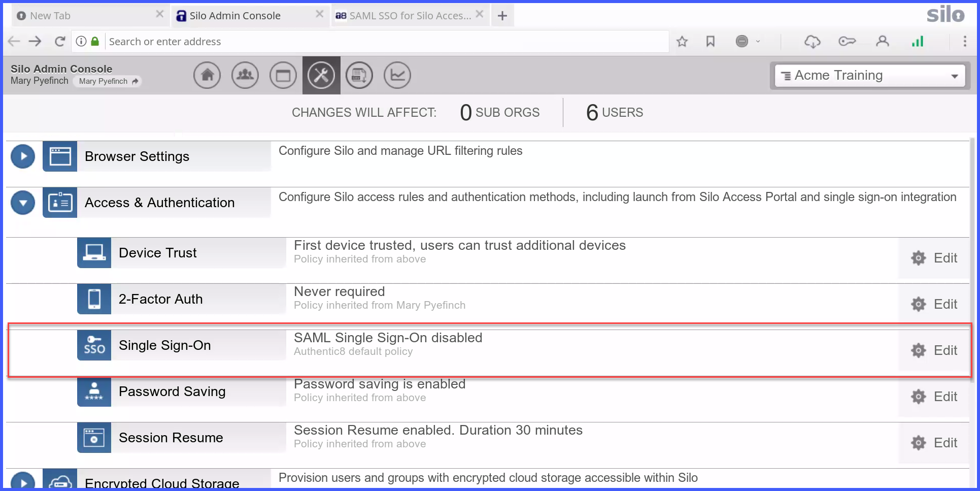This screenshot has height=491, width=980.
Task: Edit the Device Trust policy
Action: pos(934,258)
